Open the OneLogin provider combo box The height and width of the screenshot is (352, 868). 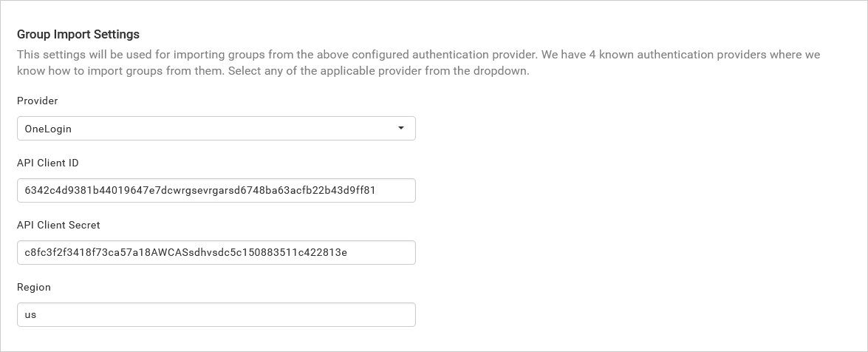point(216,128)
